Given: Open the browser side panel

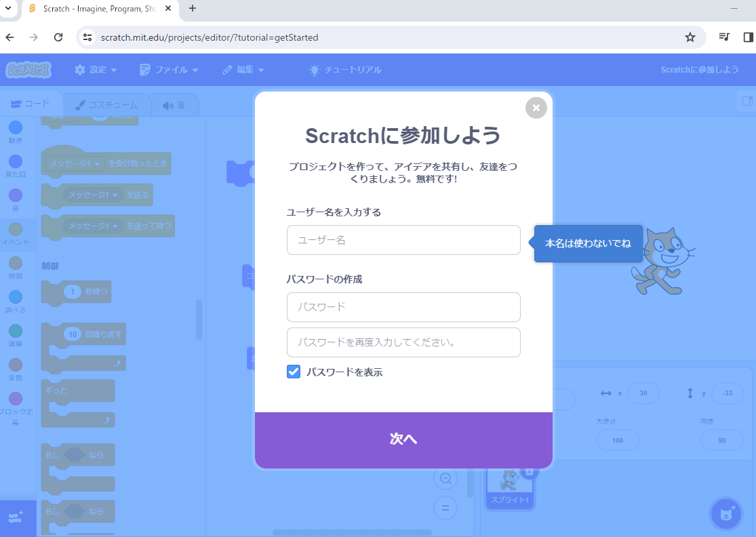Looking at the screenshot, I should (x=749, y=37).
